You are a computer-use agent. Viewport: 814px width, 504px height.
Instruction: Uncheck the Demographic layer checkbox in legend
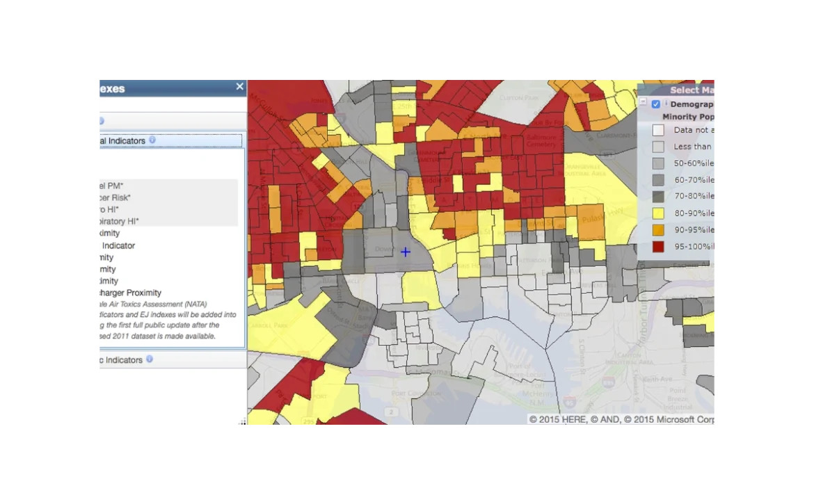[x=655, y=104]
